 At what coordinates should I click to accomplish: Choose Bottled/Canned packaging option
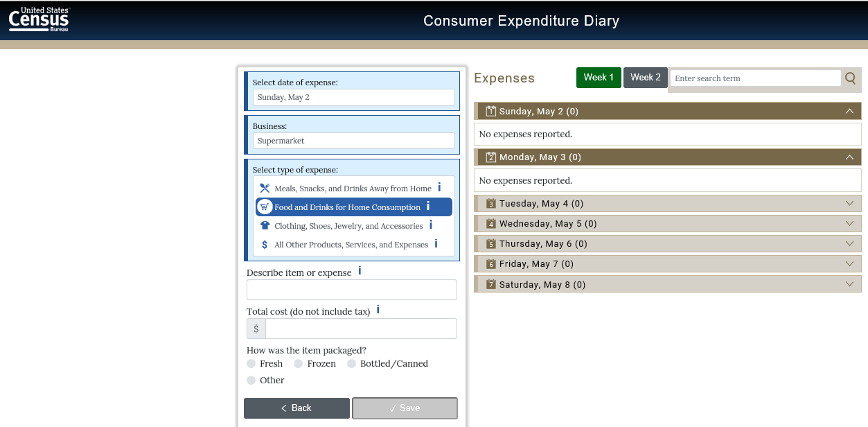(352, 364)
